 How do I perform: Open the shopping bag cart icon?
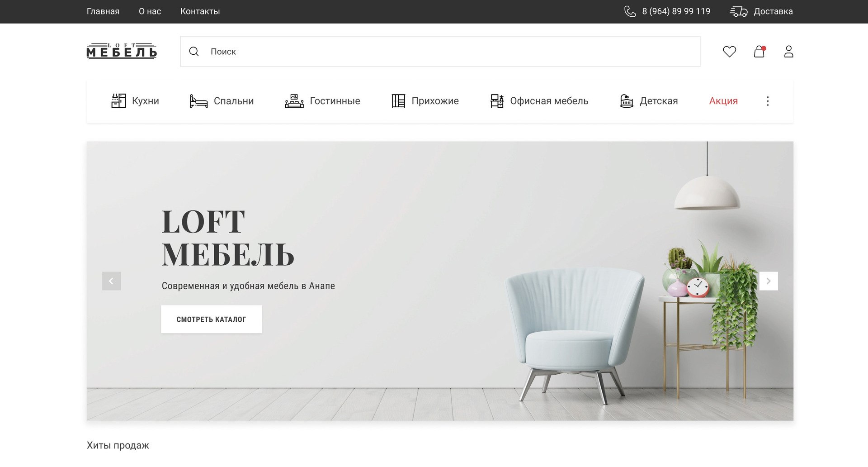pos(759,52)
